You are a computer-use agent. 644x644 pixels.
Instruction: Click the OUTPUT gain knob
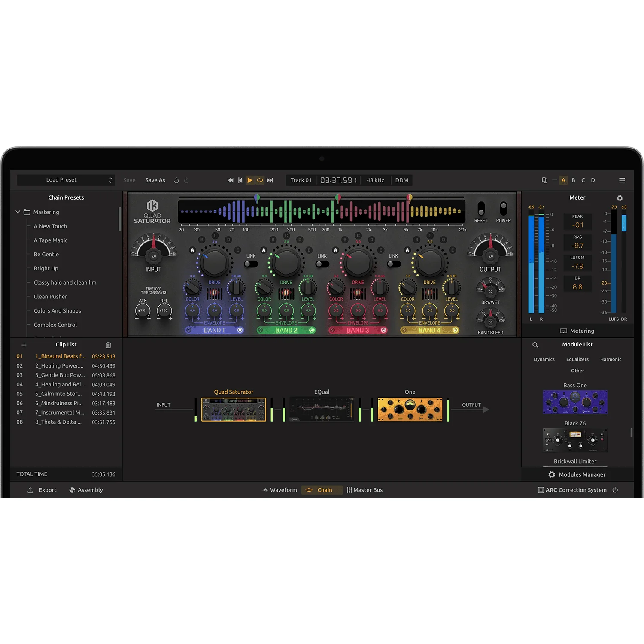click(490, 256)
